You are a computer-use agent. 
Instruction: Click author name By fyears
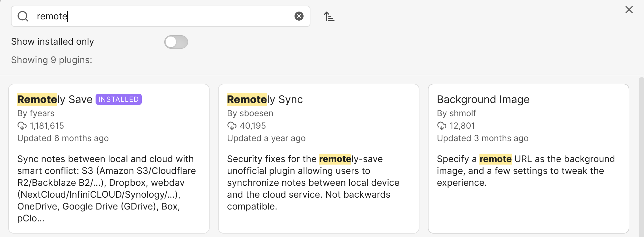tap(36, 113)
